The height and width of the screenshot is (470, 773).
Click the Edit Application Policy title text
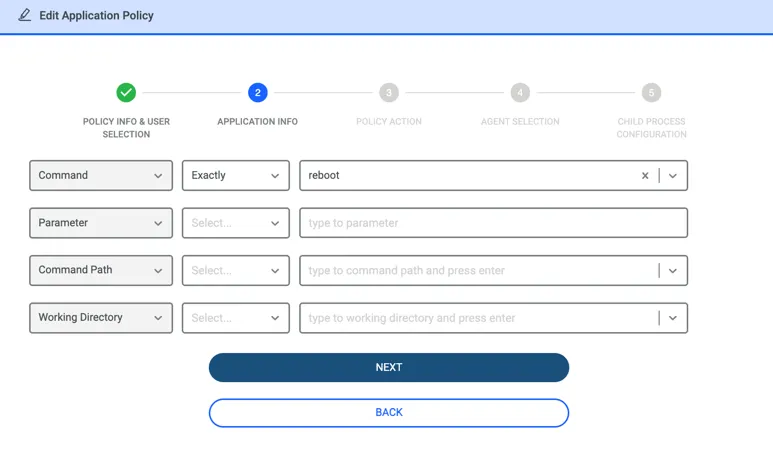pyautogui.click(x=97, y=15)
